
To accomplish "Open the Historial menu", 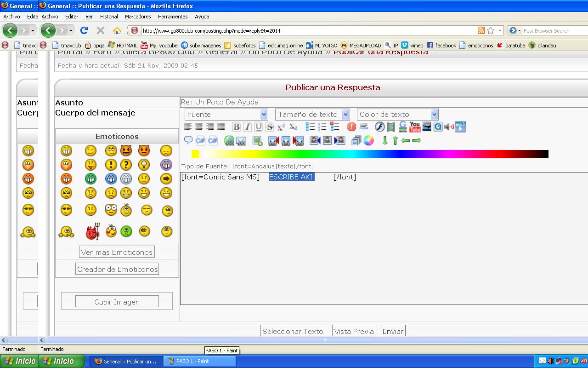I will [x=109, y=17].
